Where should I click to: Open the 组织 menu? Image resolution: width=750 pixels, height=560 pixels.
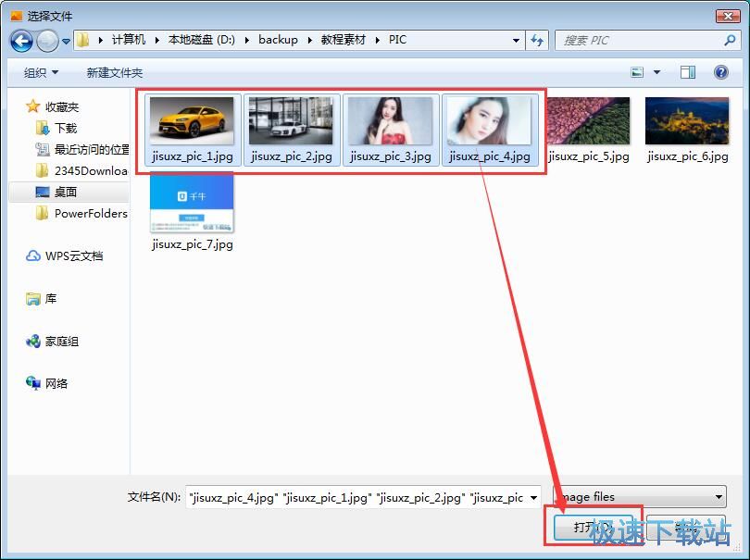click(41, 73)
